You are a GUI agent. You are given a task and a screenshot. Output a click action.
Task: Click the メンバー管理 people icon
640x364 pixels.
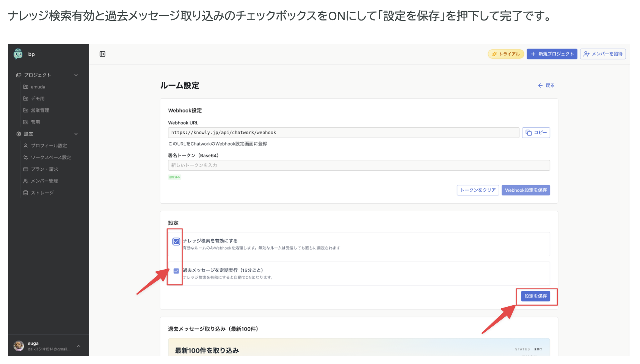25,181
